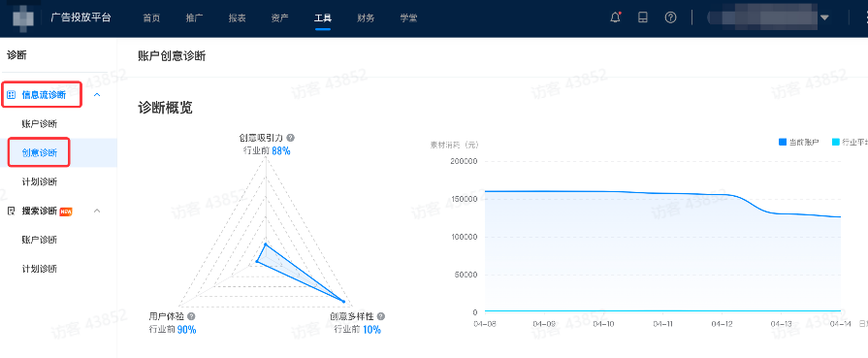868x358 pixels.
Task: Click the blurred account name in header
Action: (762, 17)
